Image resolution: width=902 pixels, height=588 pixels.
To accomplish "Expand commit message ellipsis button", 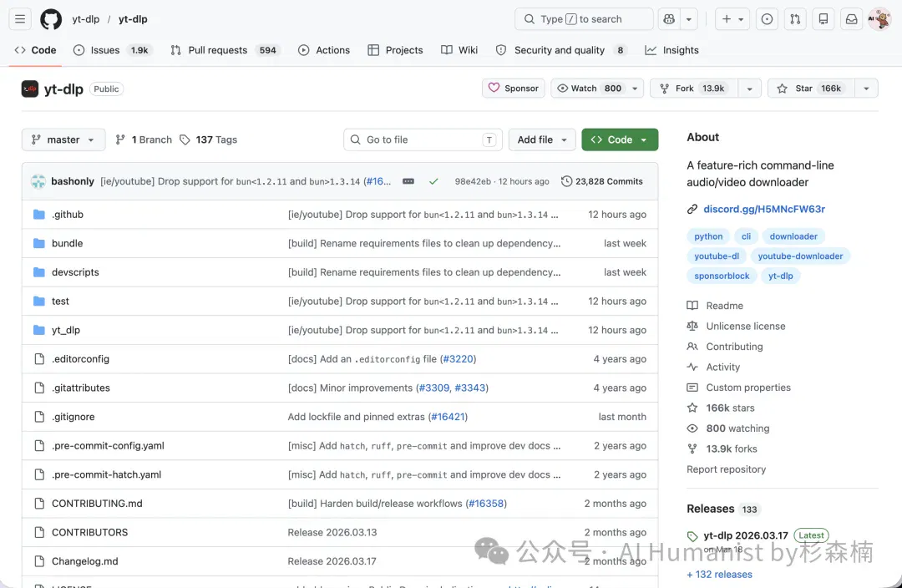I will pos(408,181).
